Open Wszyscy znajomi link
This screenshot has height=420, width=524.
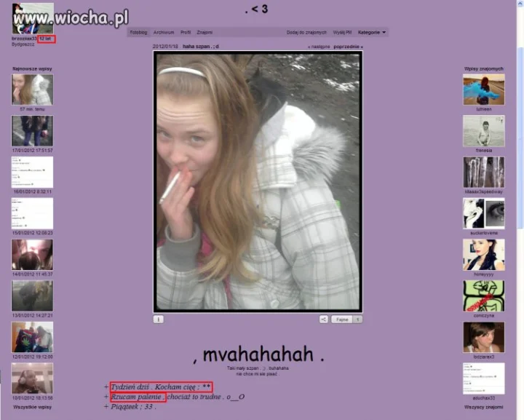tap(483, 407)
